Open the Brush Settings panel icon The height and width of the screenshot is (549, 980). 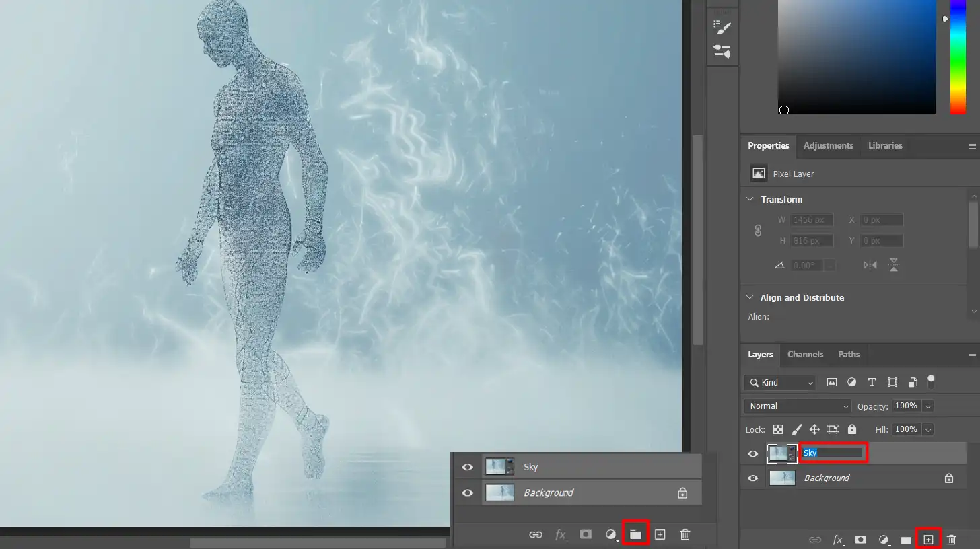[x=722, y=27]
